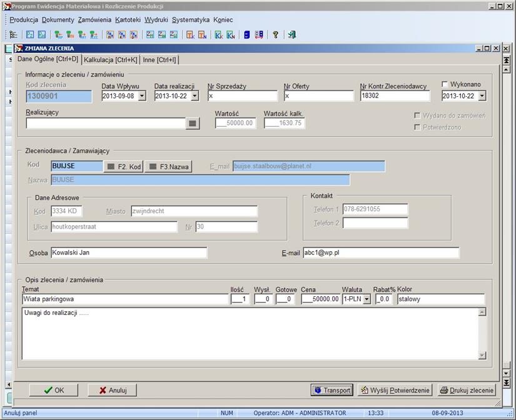The height and width of the screenshot is (420, 516).
Task: Click the exit door icon in toolbar
Action: point(291,35)
